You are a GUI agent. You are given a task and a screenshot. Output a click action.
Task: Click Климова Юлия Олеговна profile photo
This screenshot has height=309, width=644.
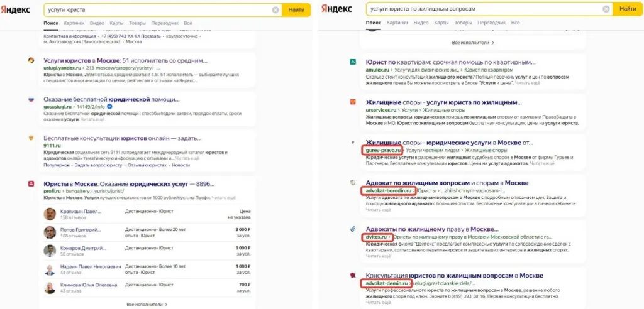click(x=50, y=288)
